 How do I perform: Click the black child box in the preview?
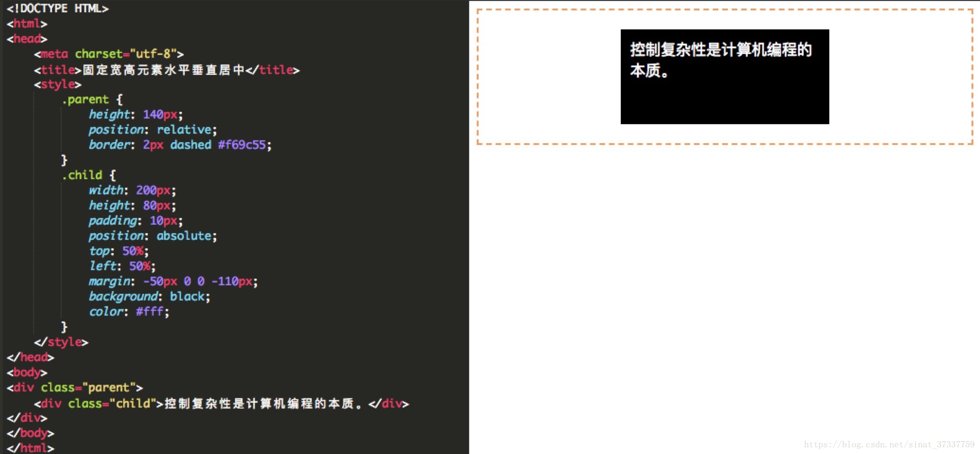coord(725,77)
